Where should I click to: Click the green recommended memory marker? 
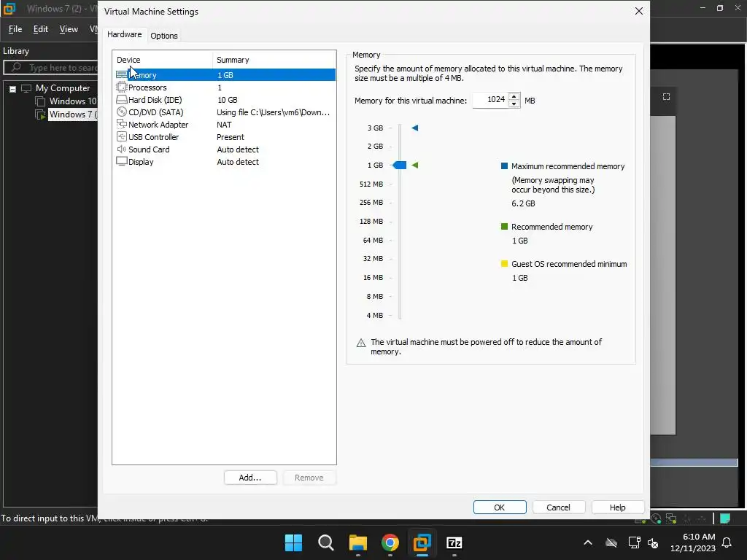(415, 165)
